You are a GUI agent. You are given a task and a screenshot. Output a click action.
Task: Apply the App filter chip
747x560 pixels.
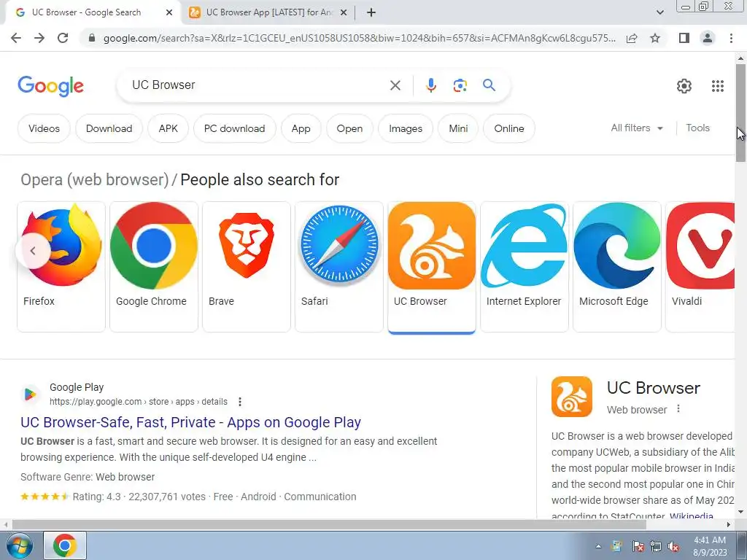[301, 128]
